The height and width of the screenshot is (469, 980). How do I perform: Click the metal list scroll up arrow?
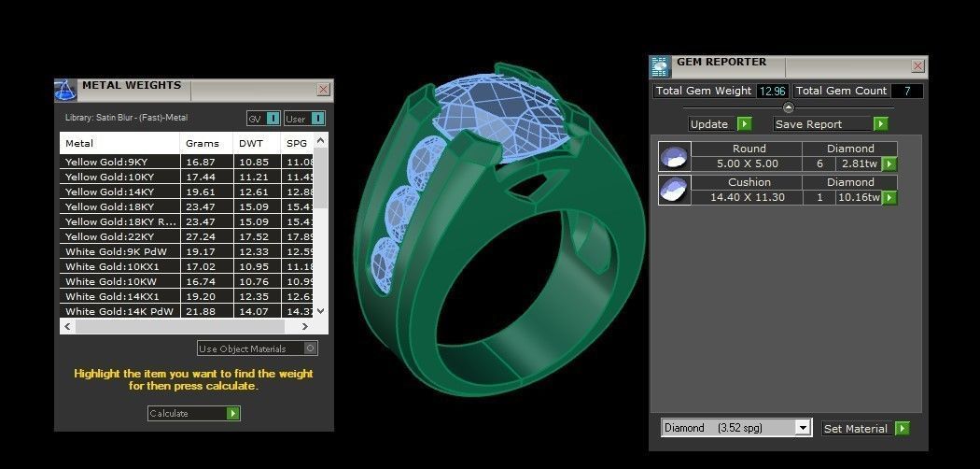click(321, 140)
